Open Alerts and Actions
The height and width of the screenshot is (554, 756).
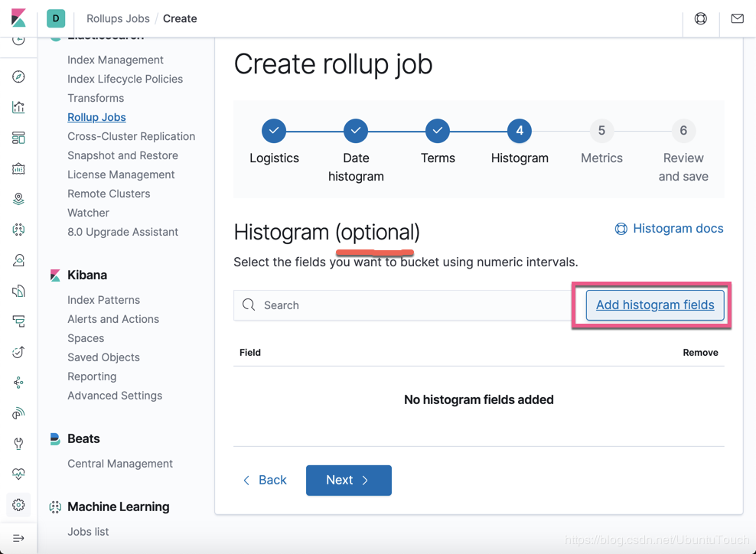(112, 319)
